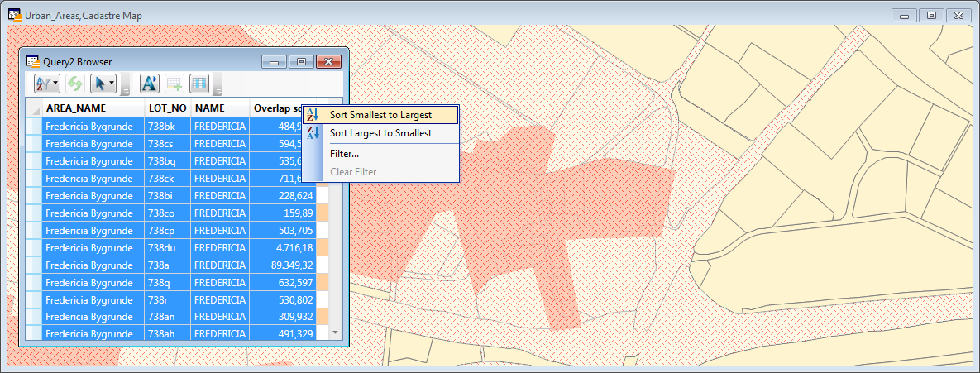The height and width of the screenshot is (373, 980).
Task: Choose Sort Smallest to Largest
Action: point(380,115)
